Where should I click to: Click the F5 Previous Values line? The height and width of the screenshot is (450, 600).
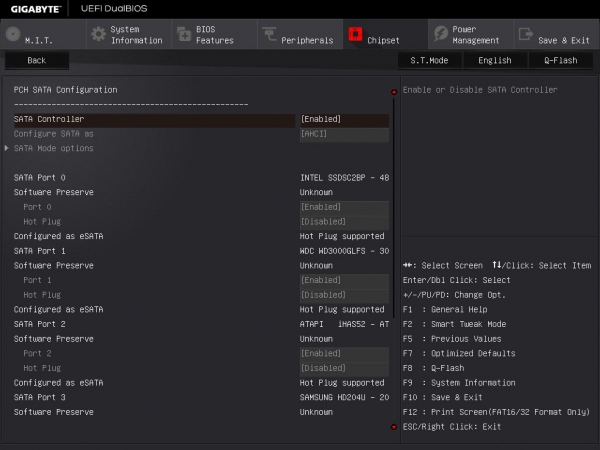coord(452,339)
